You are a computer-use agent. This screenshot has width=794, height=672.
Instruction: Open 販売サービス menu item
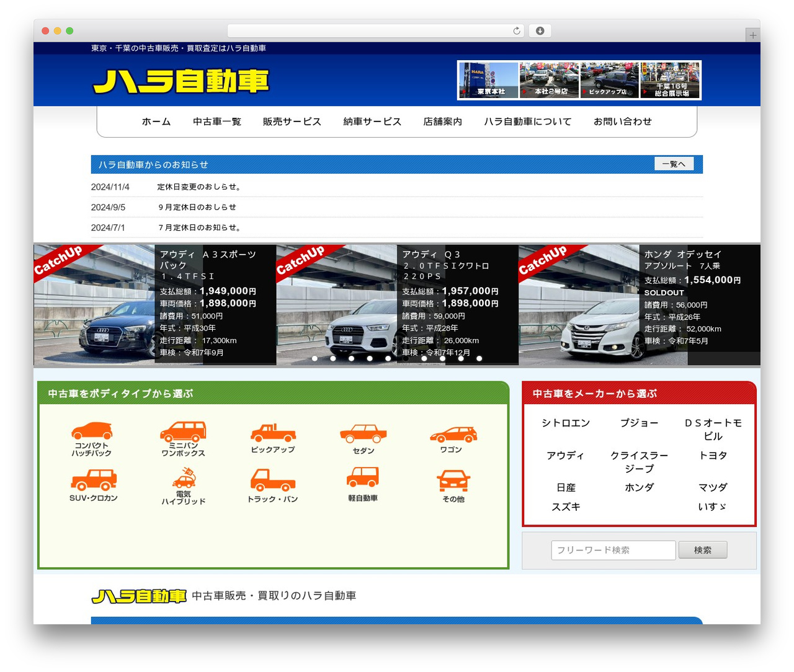[292, 122]
